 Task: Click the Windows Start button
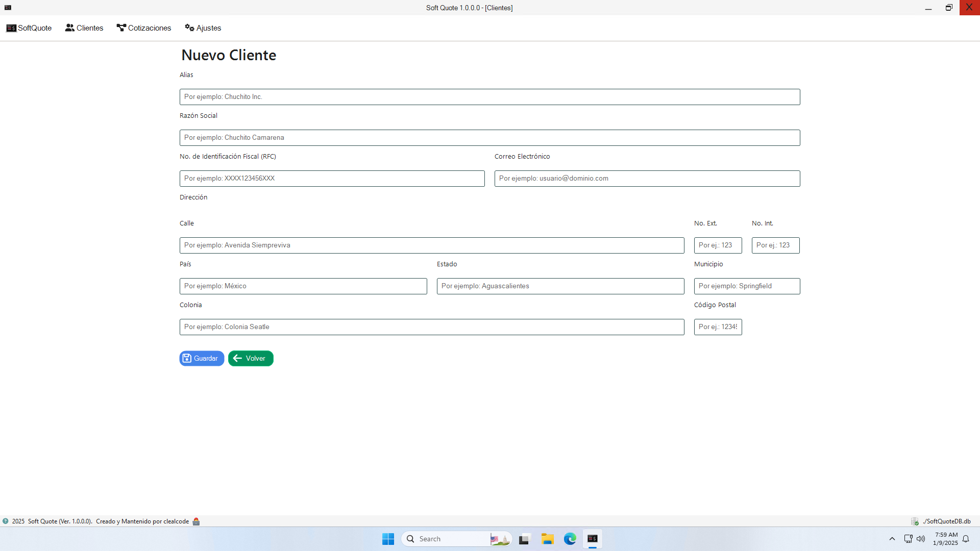pyautogui.click(x=388, y=539)
